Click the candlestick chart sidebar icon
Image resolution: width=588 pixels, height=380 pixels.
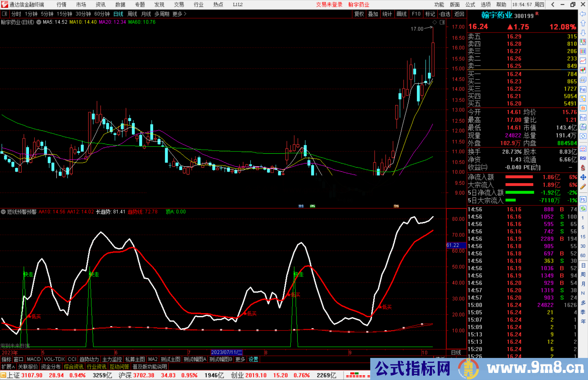coord(583,70)
